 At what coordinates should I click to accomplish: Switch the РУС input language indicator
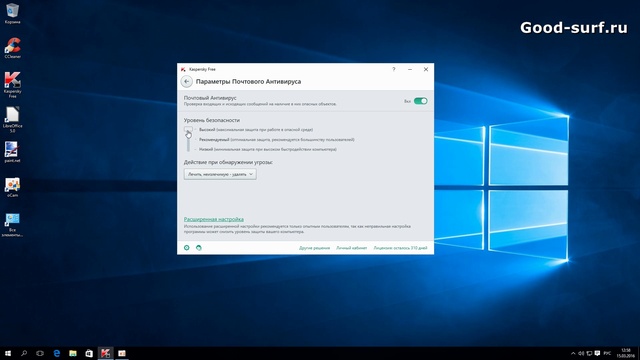[x=607, y=353]
